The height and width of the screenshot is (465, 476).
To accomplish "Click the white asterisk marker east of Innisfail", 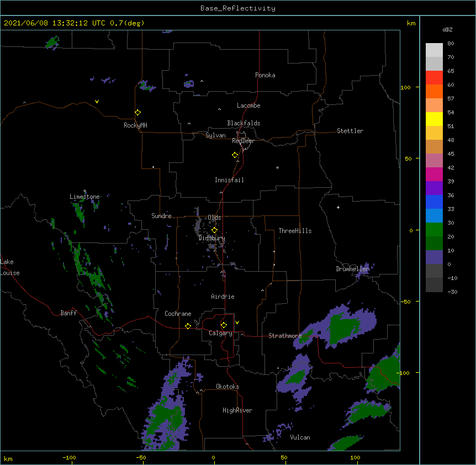I will [277, 167].
